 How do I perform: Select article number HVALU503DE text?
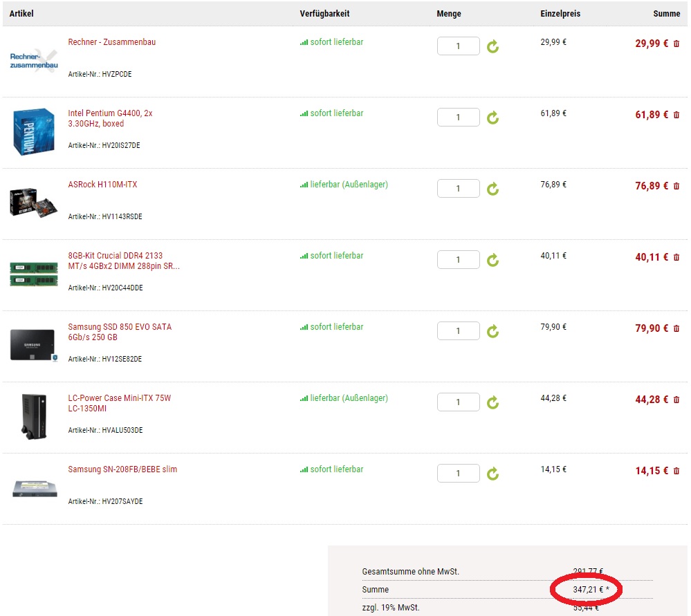pos(122,431)
